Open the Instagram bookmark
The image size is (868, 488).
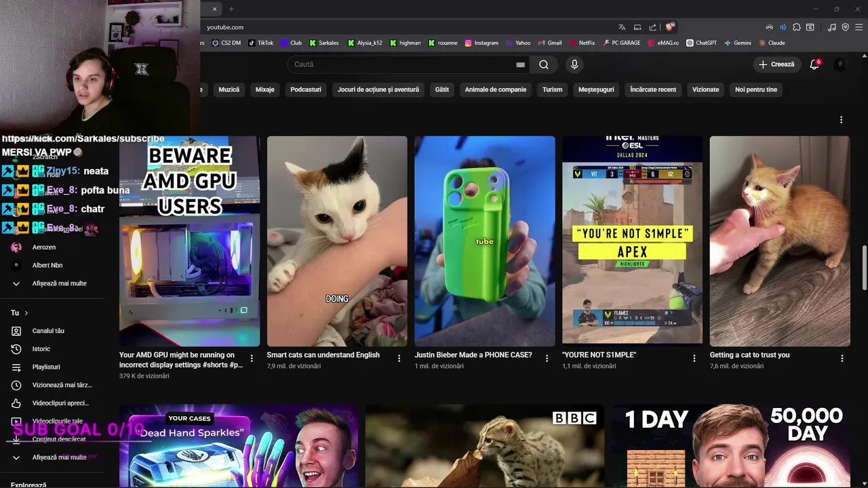tap(481, 43)
